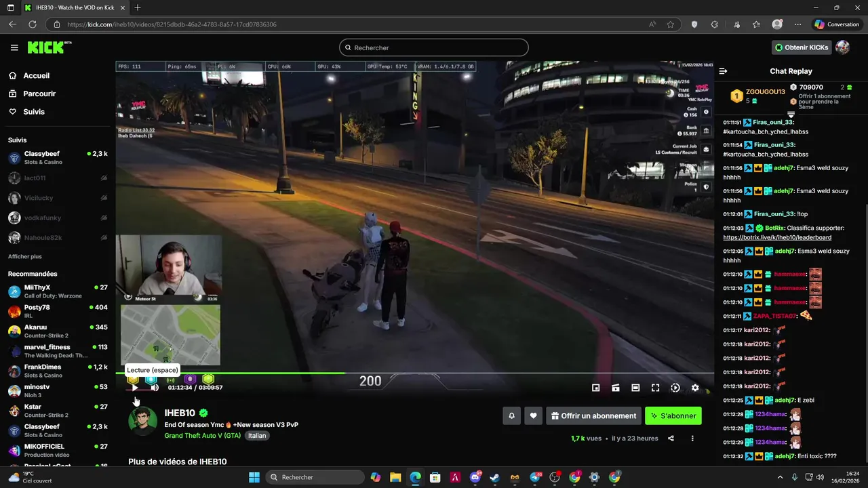Click the Obtenir KICKs button

802,47
